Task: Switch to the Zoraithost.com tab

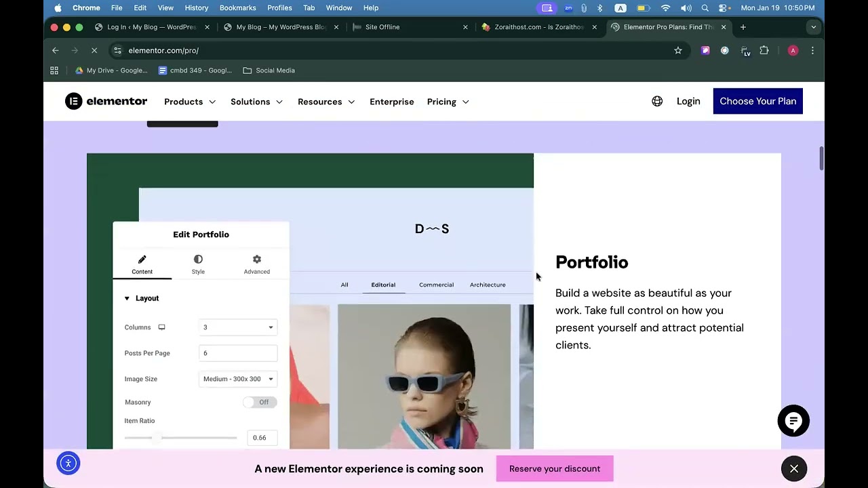Action: [x=539, y=27]
